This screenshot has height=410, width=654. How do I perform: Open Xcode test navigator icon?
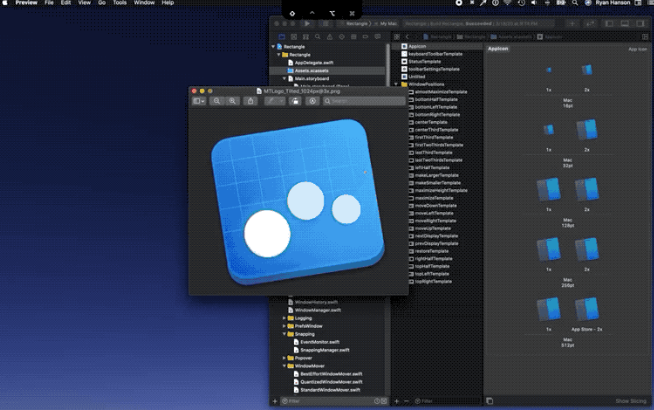point(342,37)
